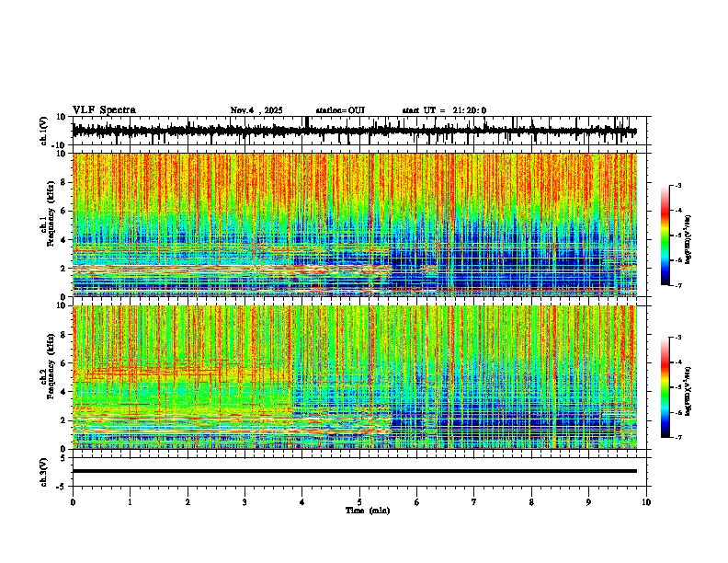
Task: Click the "6" kHz tick on ch.1 spectrogram
Action: click(x=64, y=211)
